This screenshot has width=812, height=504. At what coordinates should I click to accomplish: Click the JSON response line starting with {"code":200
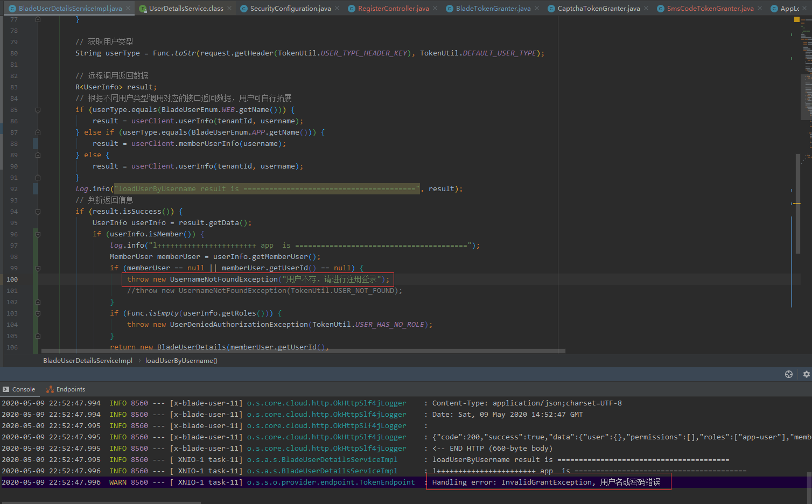(x=621, y=437)
